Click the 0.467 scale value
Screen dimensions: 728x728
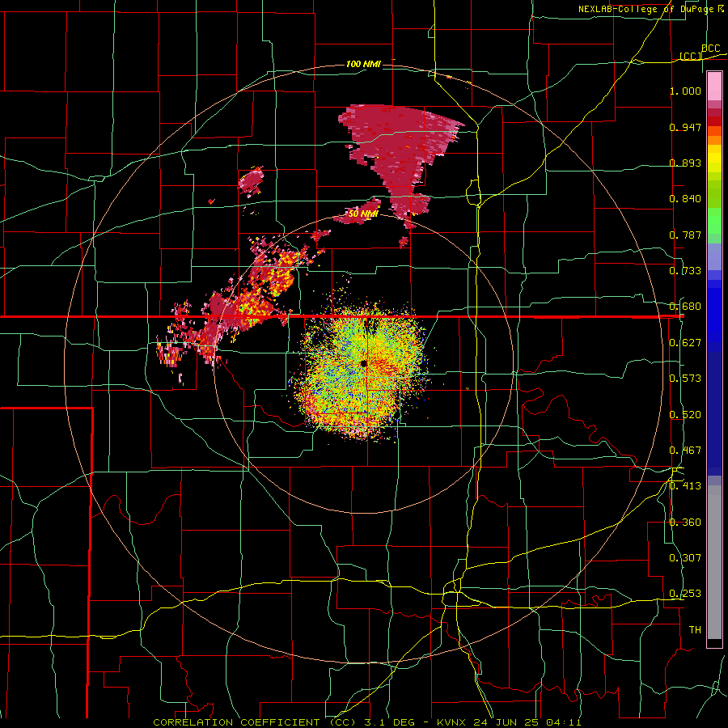coord(685,451)
